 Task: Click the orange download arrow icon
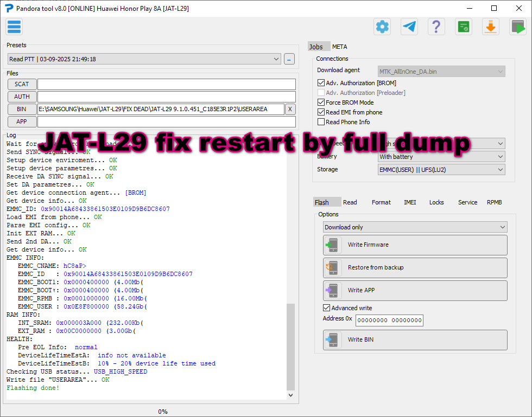point(491,27)
